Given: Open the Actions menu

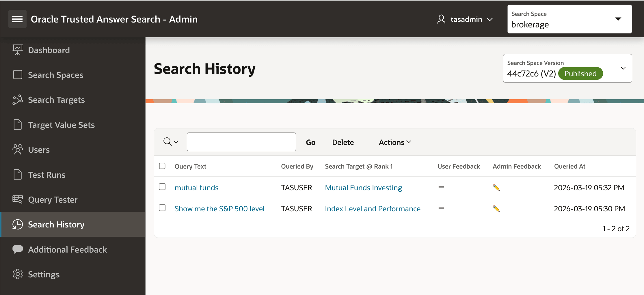Looking at the screenshot, I should [x=394, y=142].
